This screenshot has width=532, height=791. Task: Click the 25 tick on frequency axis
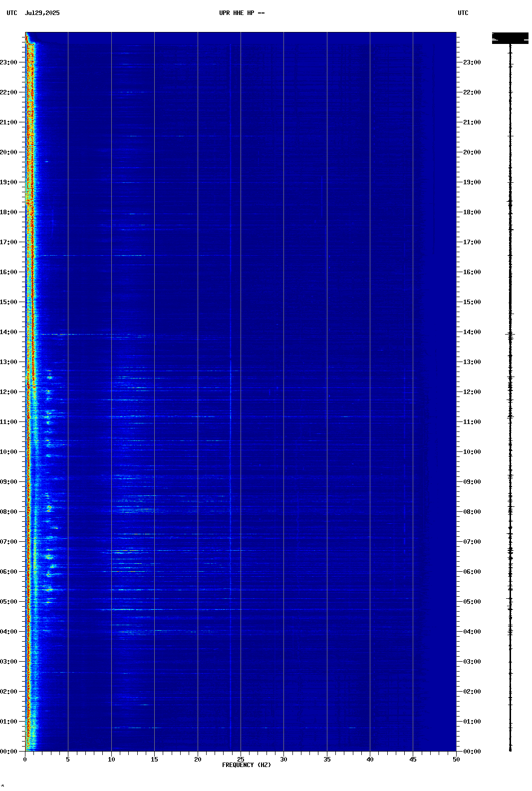(241, 760)
